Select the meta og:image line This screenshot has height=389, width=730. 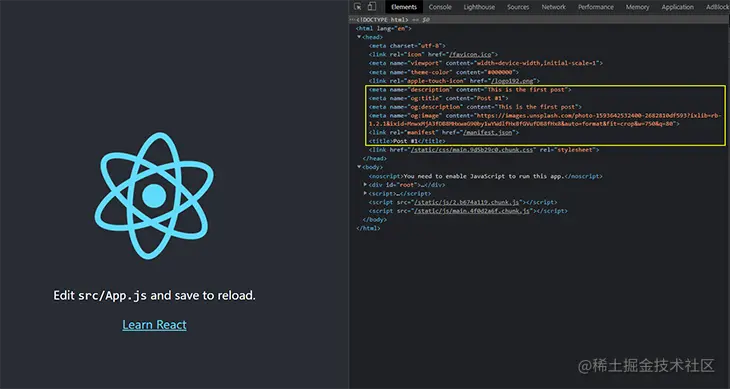(x=546, y=120)
